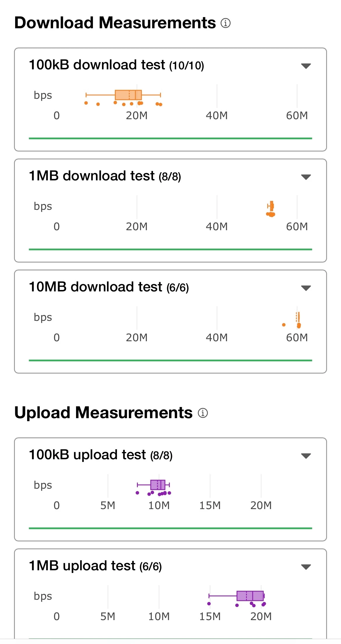
Task: Click the Download Measurements heading
Action: pyautogui.click(x=115, y=23)
